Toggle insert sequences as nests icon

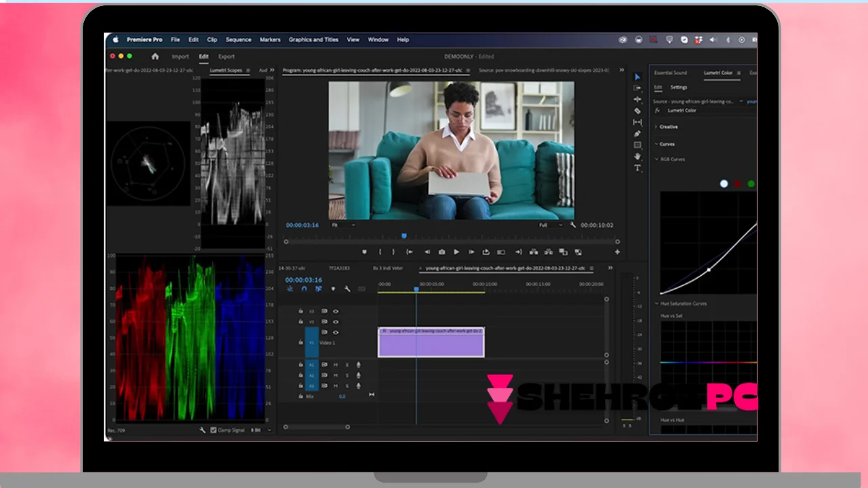coord(290,289)
